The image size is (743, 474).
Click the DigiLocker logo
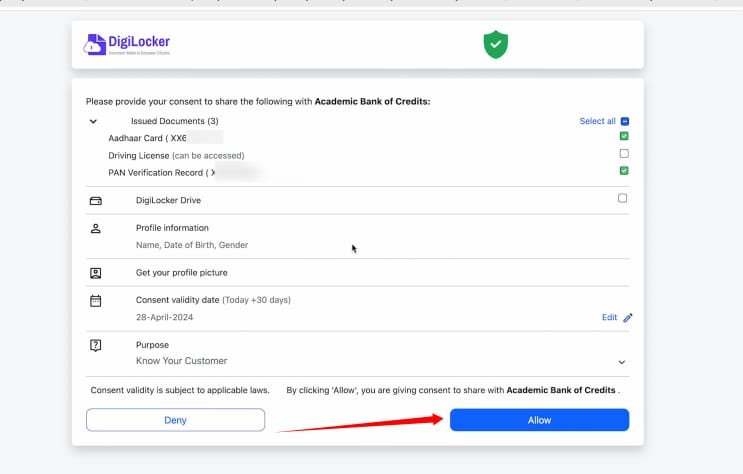click(x=127, y=44)
